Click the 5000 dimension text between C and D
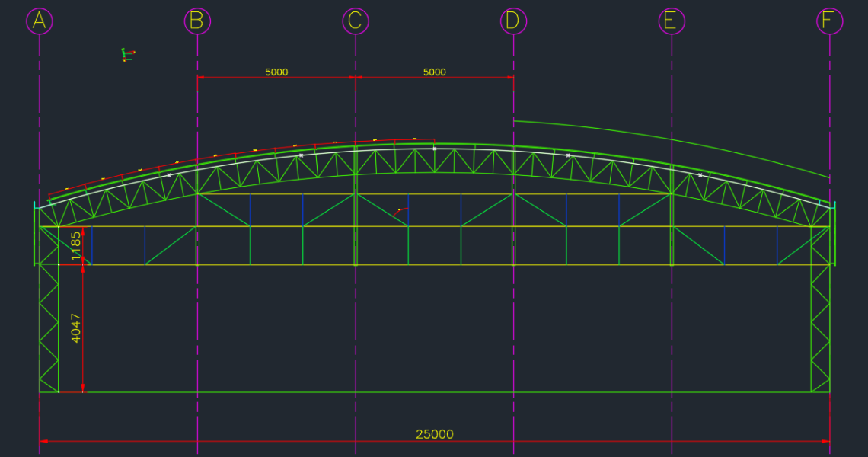The height and width of the screenshot is (457, 868). [434, 72]
